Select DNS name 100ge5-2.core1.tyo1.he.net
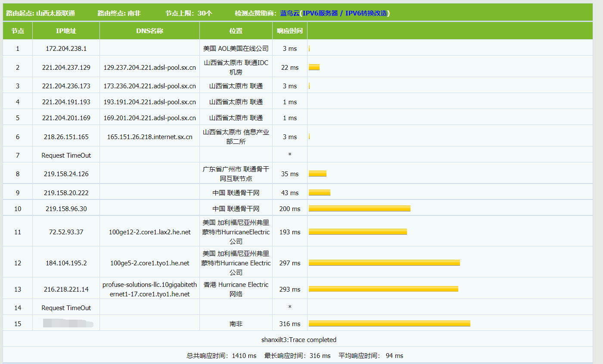The height and width of the screenshot is (364, 603). [149, 263]
